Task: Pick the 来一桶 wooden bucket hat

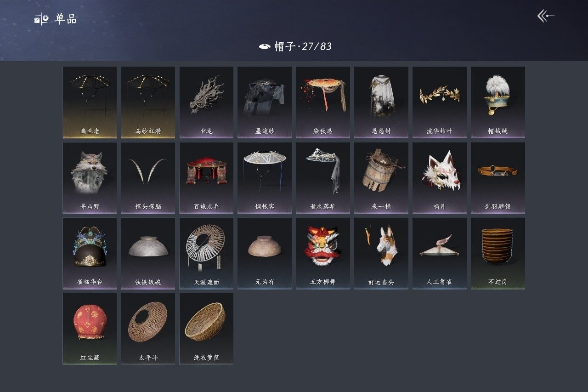Action: pyautogui.click(x=381, y=178)
